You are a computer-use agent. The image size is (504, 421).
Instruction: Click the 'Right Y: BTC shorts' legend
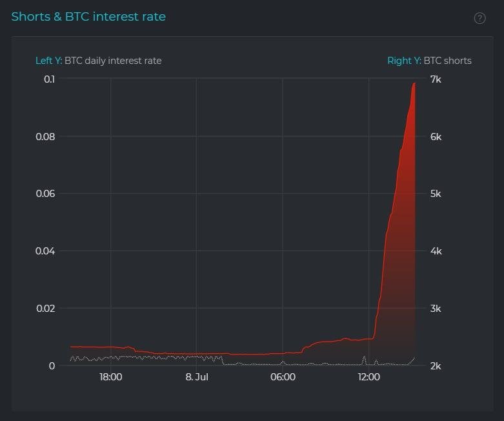pyautogui.click(x=429, y=61)
